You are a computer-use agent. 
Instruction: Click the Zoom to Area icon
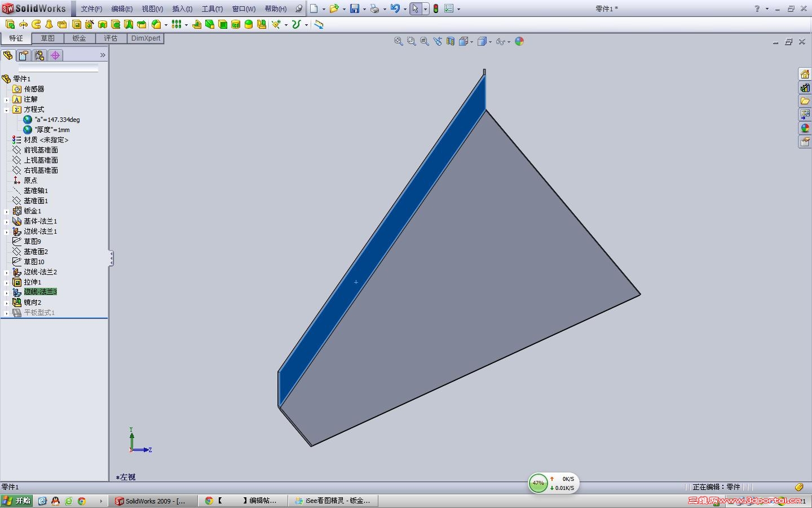[411, 41]
